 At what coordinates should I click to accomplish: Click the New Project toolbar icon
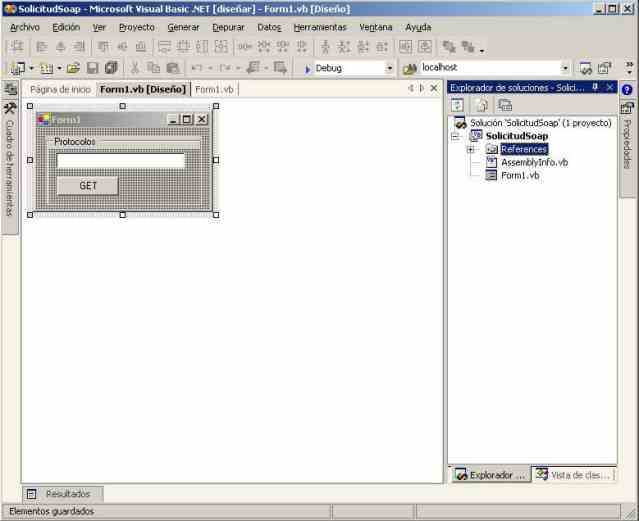pos(18,68)
